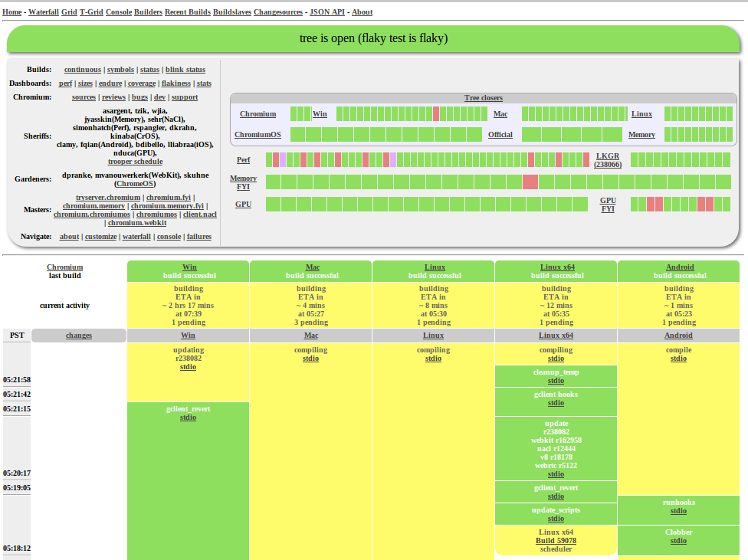Viewport: 748px width, 560px height.
Task: Open the Changesources page
Action: [278, 12]
